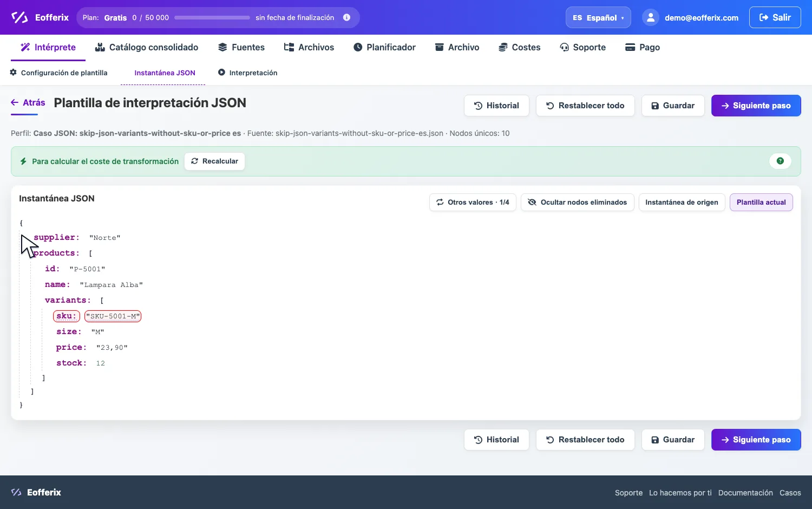Click the "23,90" price value
Image resolution: width=812 pixels, height=509 pixels.
click(x=112, y=348)
